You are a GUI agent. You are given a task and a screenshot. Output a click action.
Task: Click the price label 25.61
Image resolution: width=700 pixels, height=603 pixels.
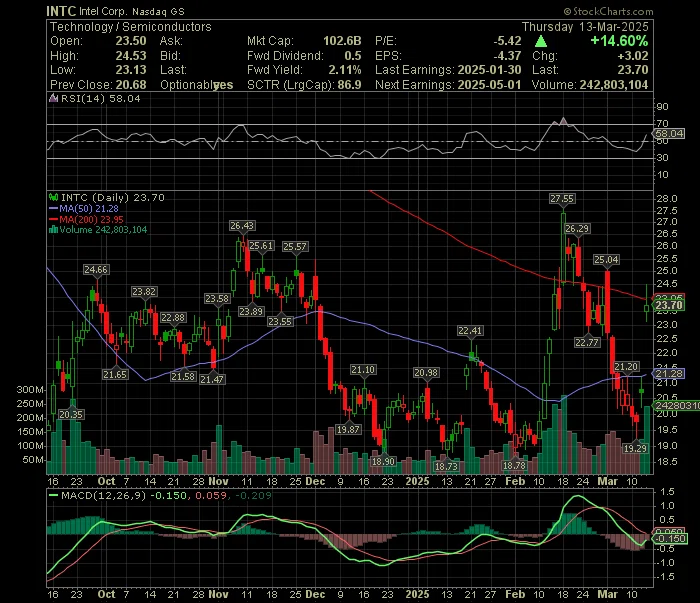tap(261, 246)
